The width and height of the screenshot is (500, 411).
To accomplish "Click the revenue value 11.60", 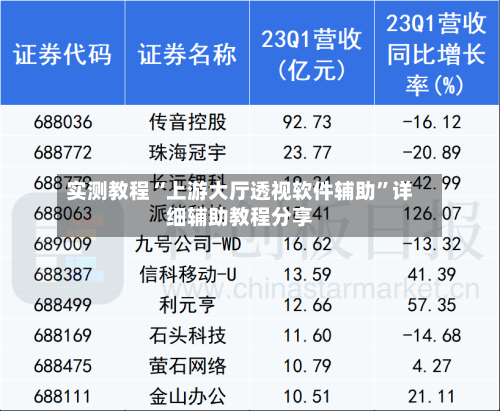I will (x=307, y=335).
